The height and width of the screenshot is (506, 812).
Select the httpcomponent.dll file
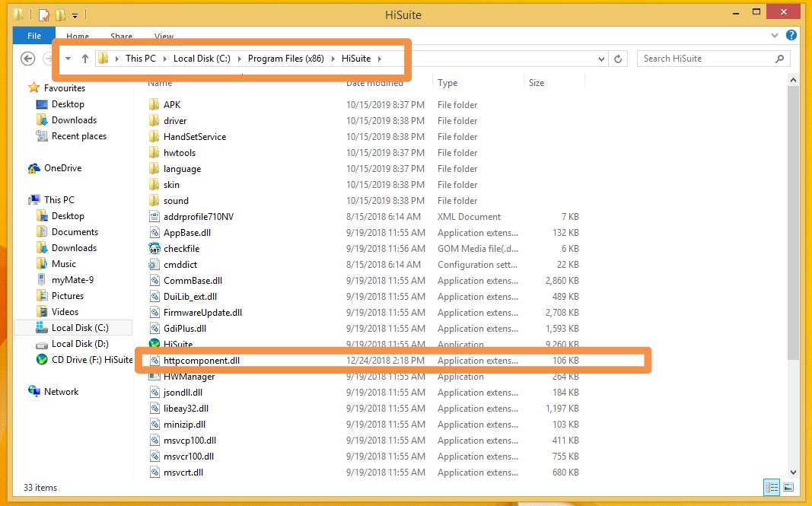point(202,361)
